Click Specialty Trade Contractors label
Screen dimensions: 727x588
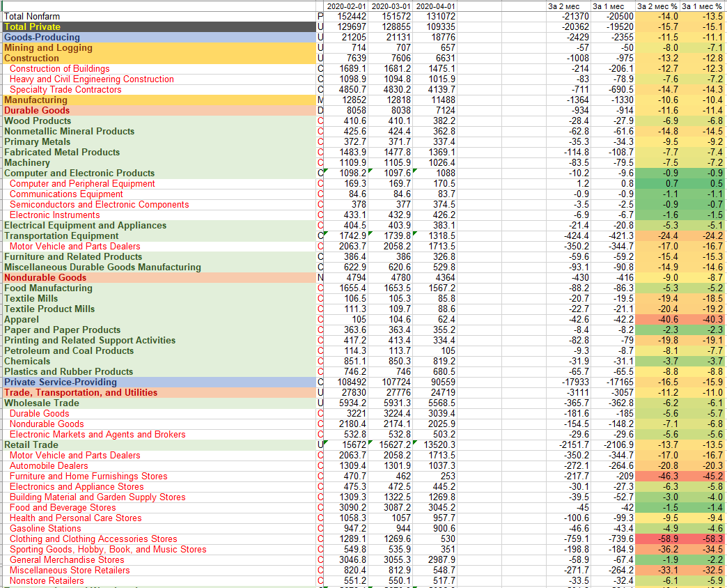coord(65,89)
